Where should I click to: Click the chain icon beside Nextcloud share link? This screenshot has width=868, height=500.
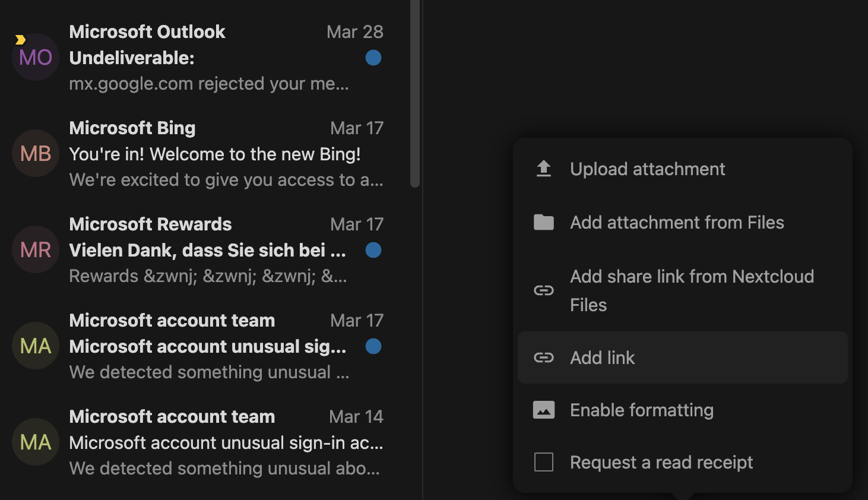[544, 290]
